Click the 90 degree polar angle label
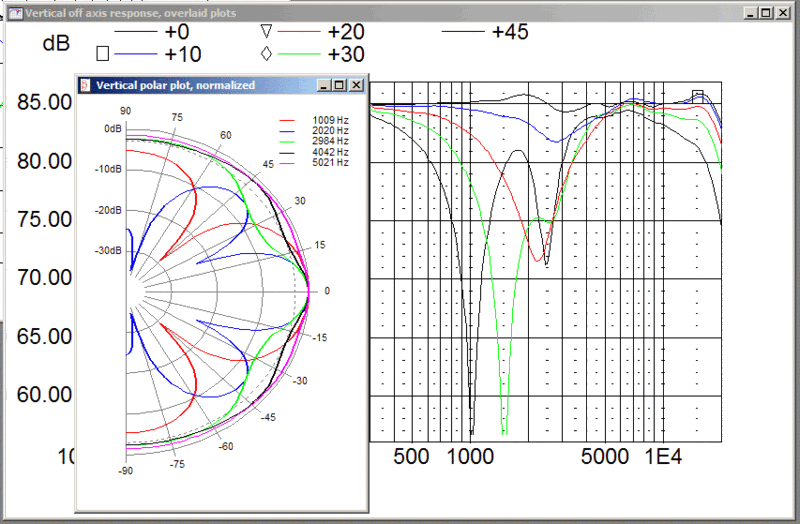The height and width of the screenshot is (524, 800). click(126, 111)
